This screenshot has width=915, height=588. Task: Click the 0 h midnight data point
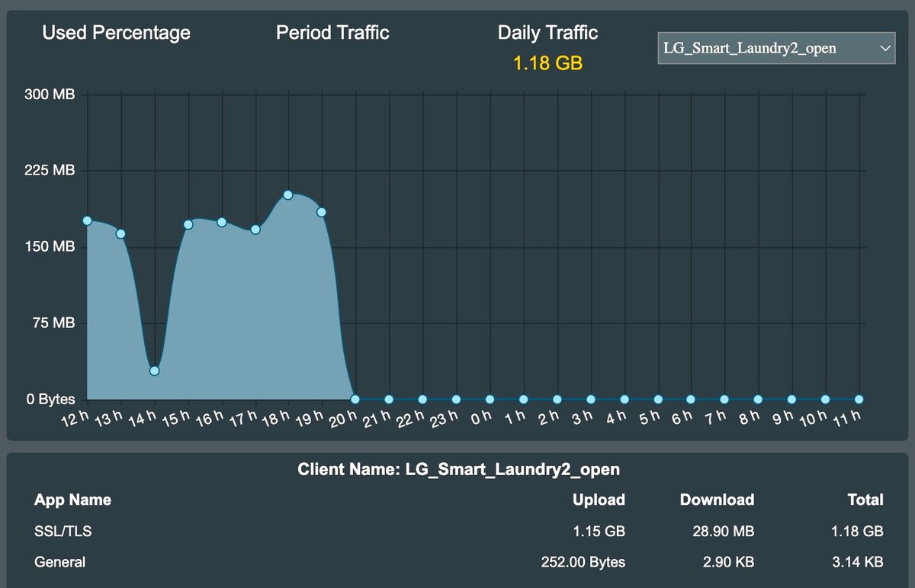pyautogui.click(x=490, y=399)
